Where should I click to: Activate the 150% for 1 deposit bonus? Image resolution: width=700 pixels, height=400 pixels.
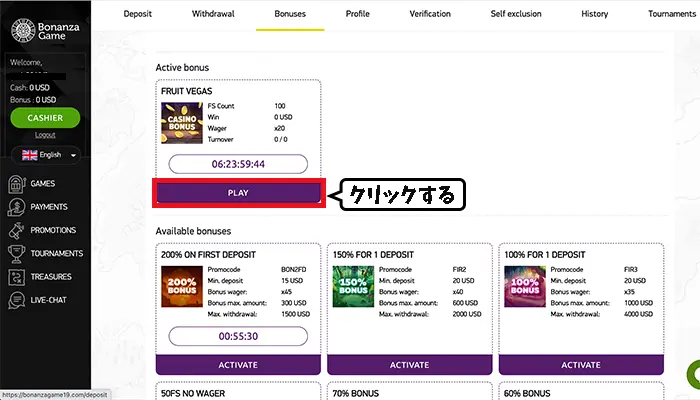coord(408,365)
